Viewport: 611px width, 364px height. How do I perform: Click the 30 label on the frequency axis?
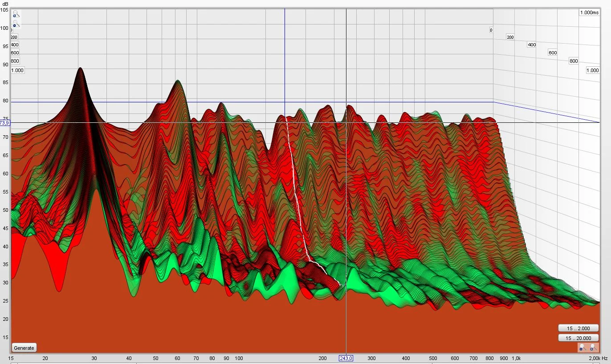pos(94,358)
